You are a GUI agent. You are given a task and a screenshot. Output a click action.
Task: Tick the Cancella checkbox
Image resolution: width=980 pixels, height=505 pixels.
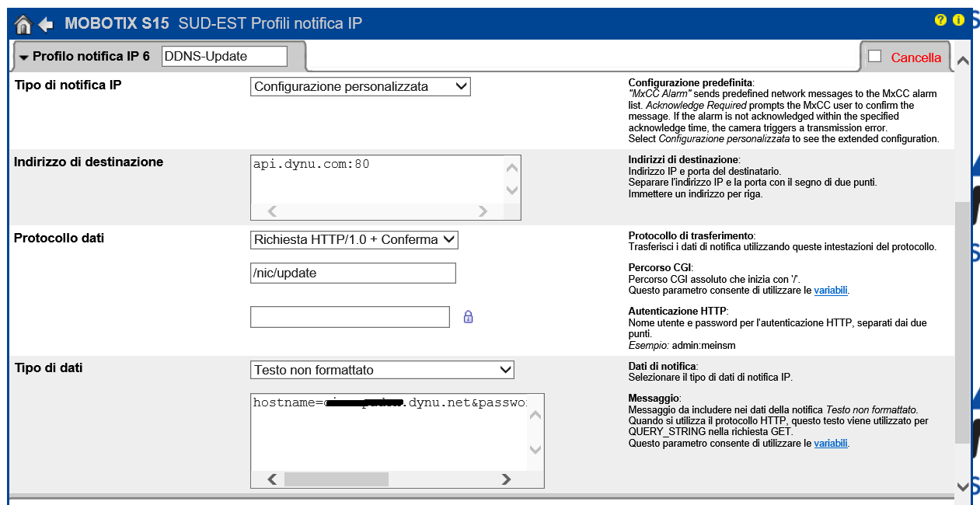coord(874,56)
